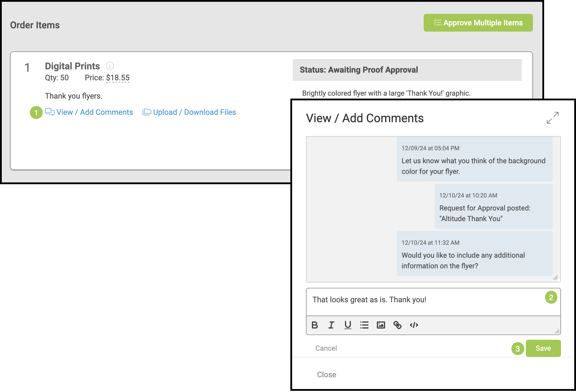Image resolution: width=576 pixels, height=392 pixels.
Task: Switch to code view in editor
Action: (x=414, y=325)
